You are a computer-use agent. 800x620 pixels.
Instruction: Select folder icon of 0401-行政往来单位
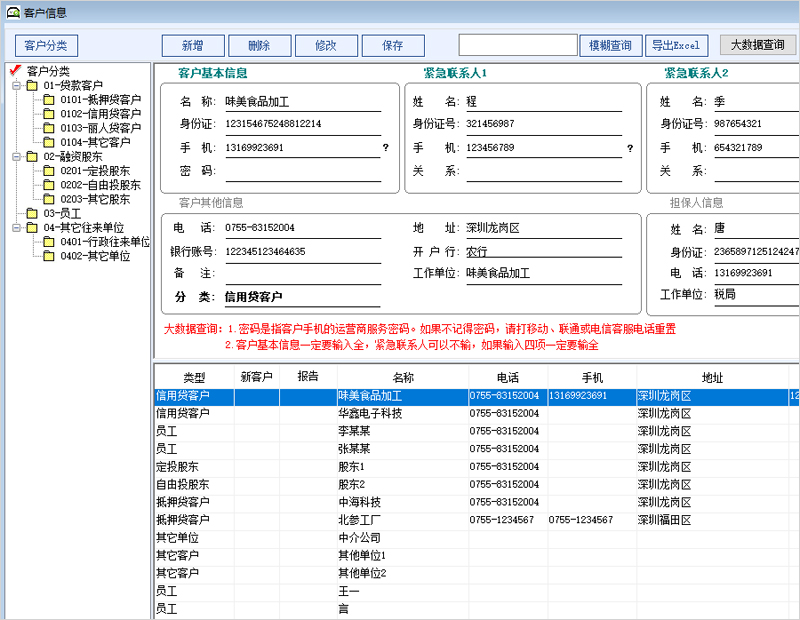tap(49, 242)
